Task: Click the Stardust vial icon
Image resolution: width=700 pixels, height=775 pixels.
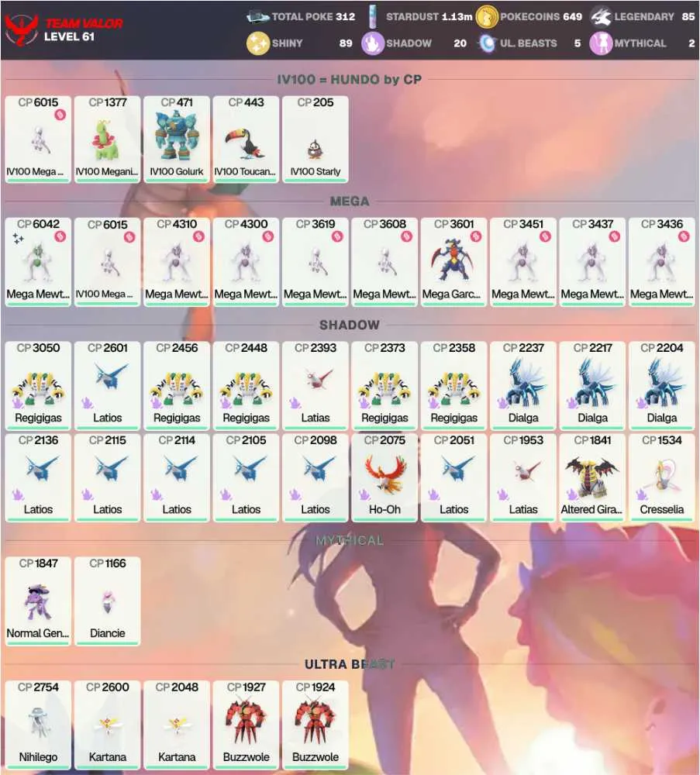Action: click(373, 17)
